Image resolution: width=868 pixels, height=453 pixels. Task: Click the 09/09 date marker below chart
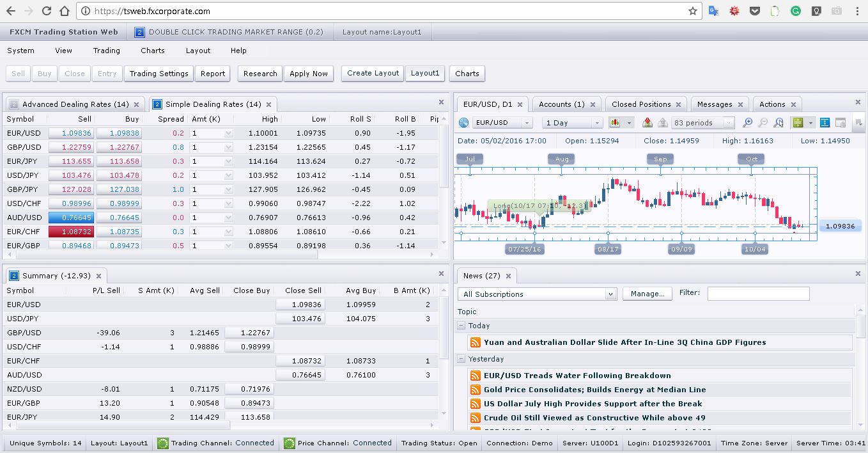[x=681, y=249]
